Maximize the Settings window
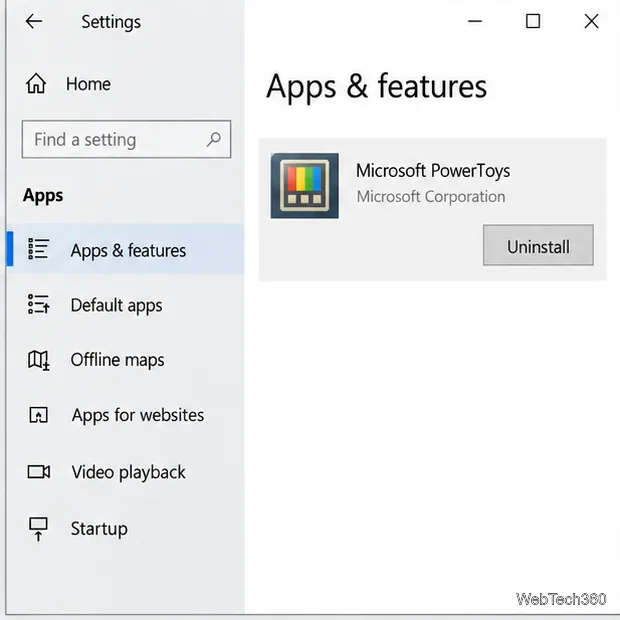This screenshot has width=620, height=620. pyautogui.click(x=533, y=21)
